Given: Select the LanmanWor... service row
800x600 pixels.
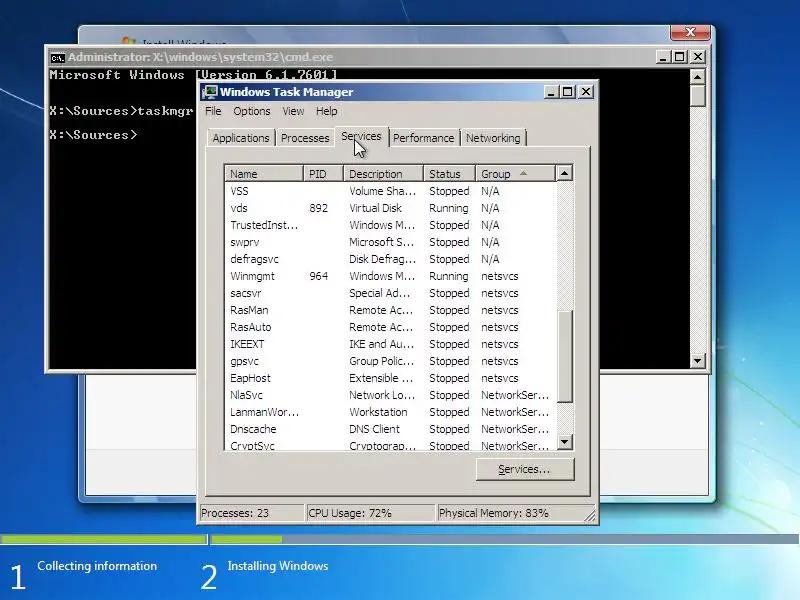Looking at the screenshot, I should pyautogui.click(x=391, y=412).
